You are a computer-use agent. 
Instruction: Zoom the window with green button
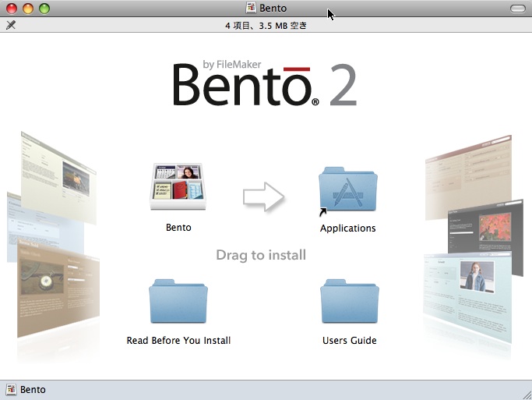tap(44, 8)
